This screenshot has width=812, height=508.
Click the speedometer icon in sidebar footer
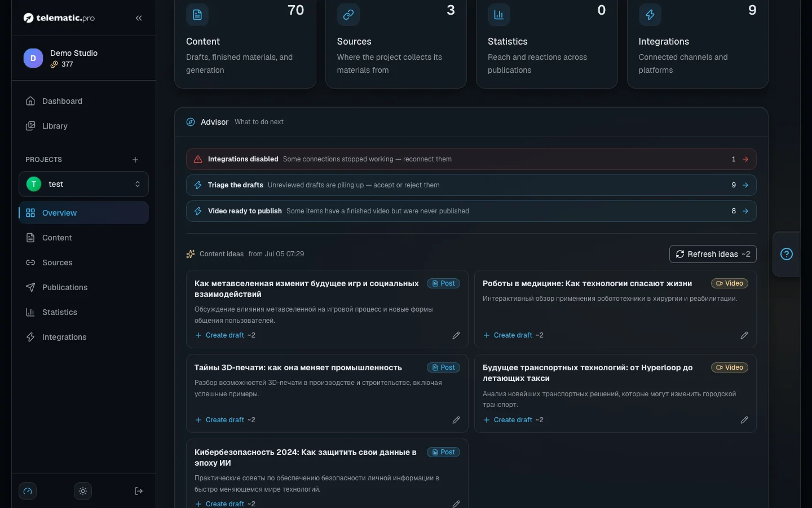[28, 491]
